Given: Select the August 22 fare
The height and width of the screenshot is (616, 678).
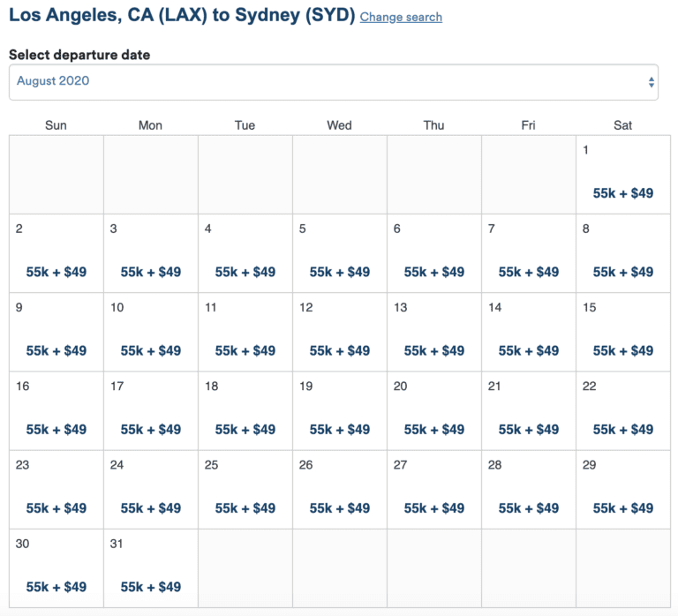Looking at the screenshot, I should 623,429.
